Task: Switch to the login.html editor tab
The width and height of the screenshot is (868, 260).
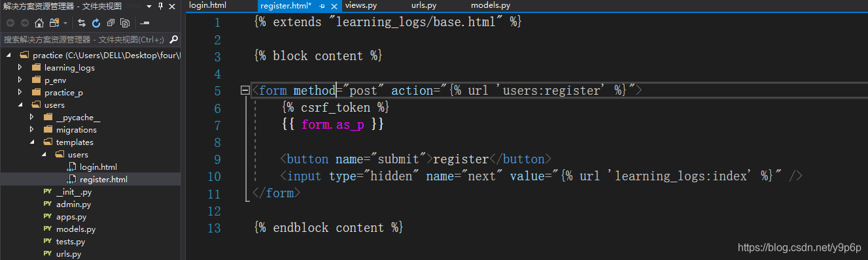Action: 207,5
